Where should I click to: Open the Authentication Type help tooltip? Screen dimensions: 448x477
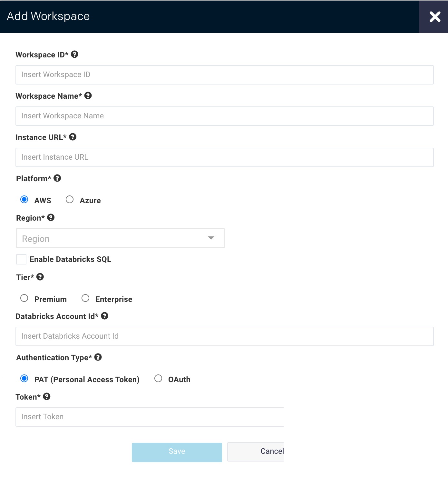[x=98, y=357]
